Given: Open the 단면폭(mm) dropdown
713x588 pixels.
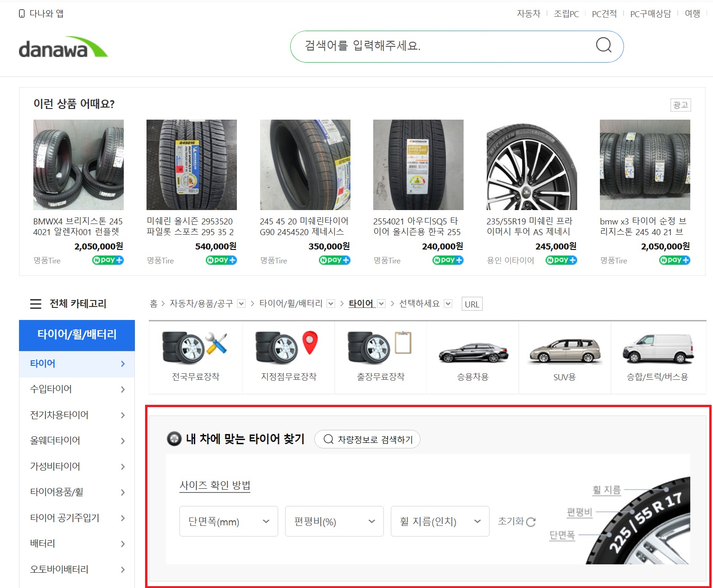Looking at the screenshot, I should (229, 521).
